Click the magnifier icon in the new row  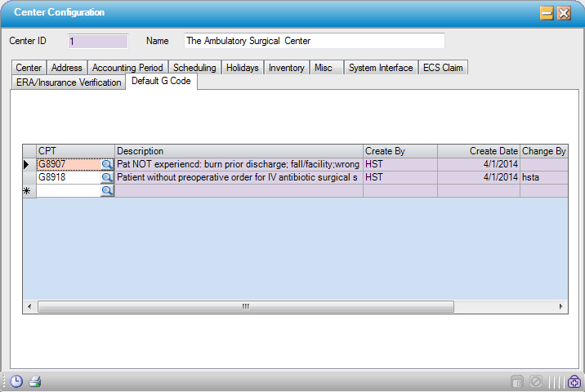(107, 190)
